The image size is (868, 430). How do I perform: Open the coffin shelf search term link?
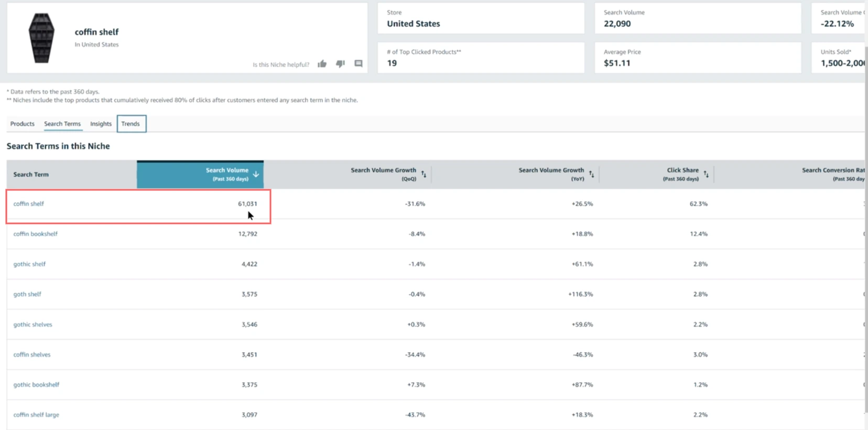(29, 203)
